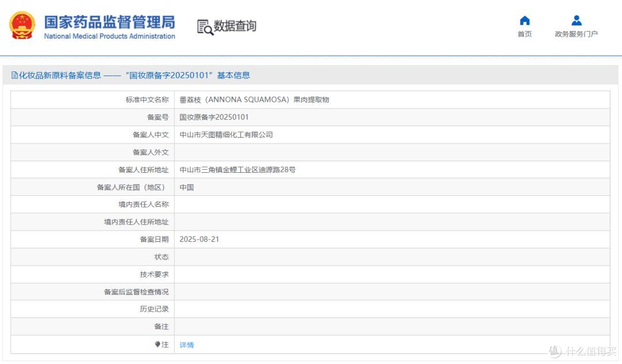Select the date 2025-08-21
The image size is (622, 364).
(x=199, y=240)
